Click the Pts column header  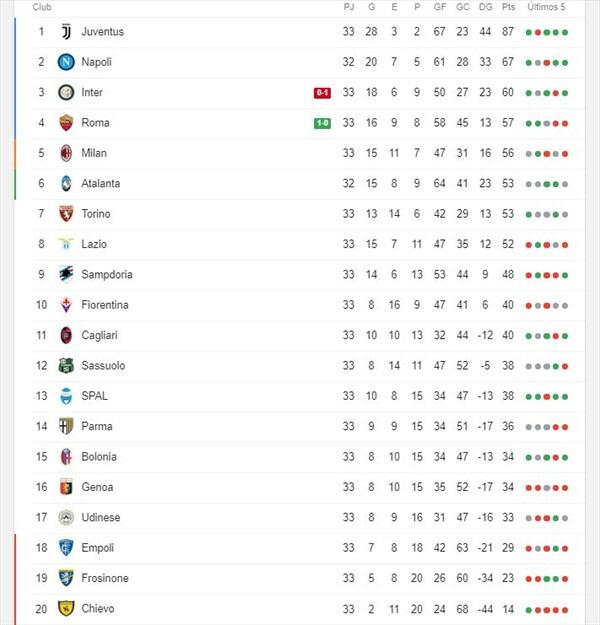tap(508, 7)
